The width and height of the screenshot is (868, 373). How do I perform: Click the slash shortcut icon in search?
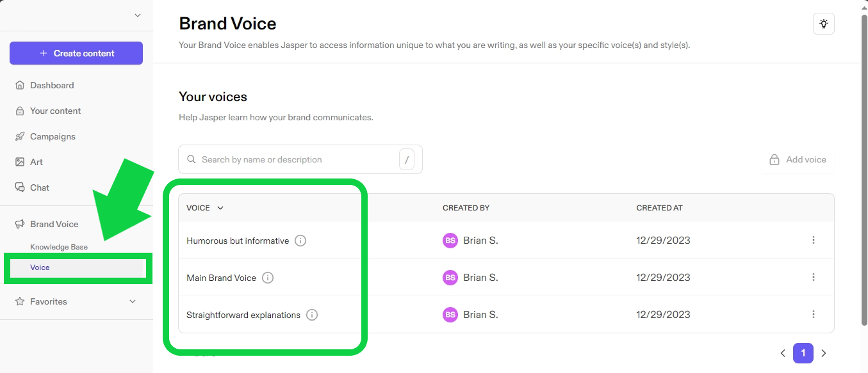(407, 159)
